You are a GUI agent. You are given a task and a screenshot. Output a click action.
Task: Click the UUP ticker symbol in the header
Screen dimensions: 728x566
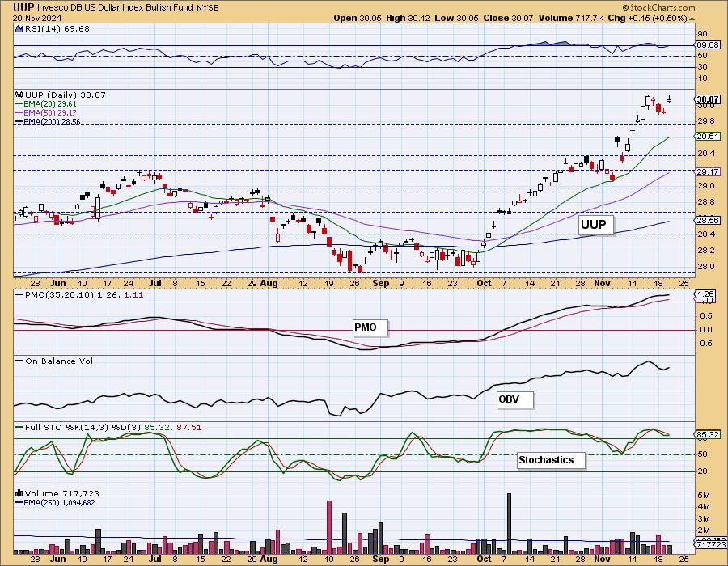[x=23, y=7]
